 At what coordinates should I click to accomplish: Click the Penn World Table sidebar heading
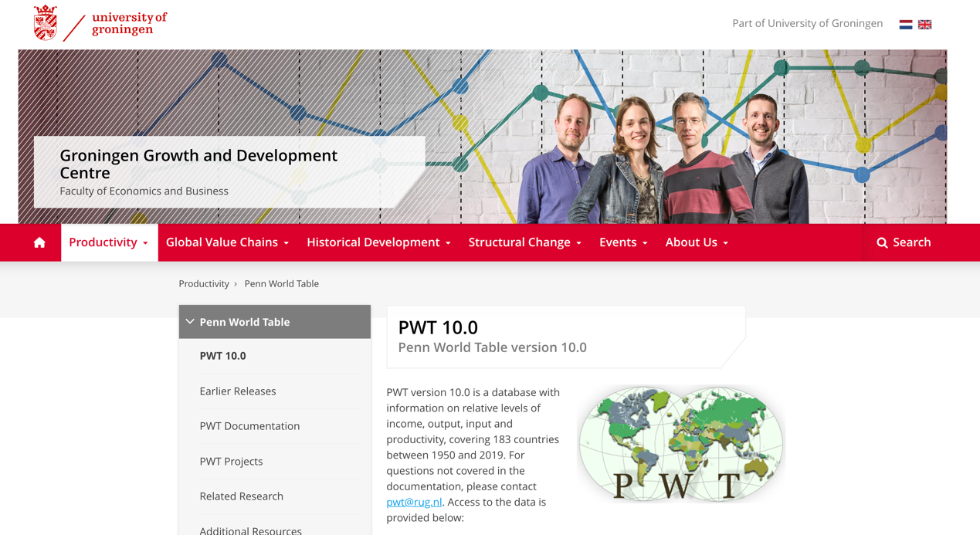245,322
